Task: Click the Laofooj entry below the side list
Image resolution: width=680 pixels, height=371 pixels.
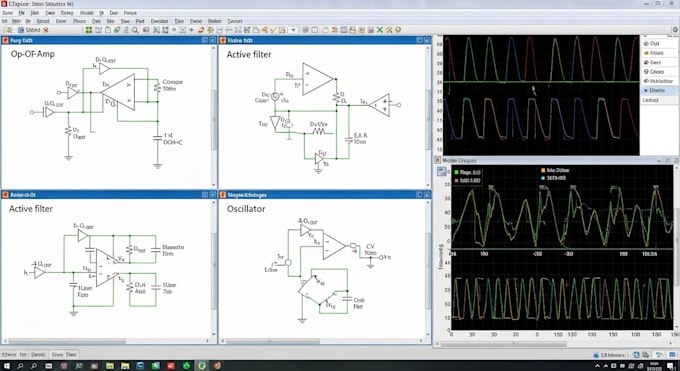Action: 650,100
